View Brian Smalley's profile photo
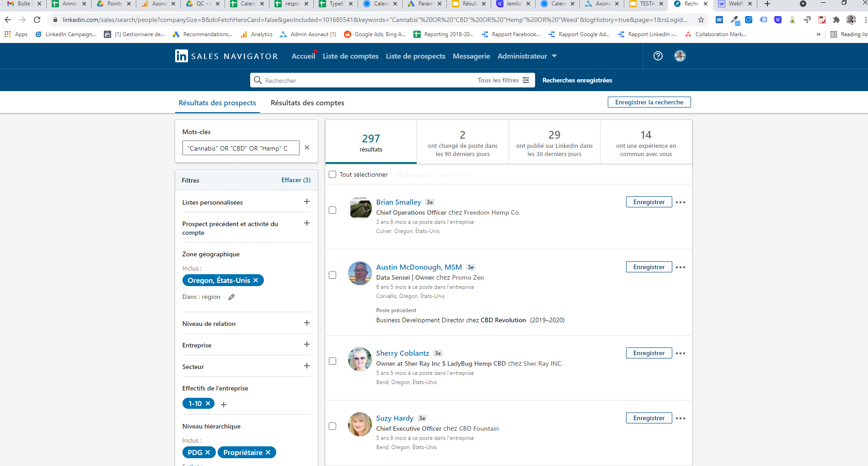The height and width of the screenshot is (466, 868). click(360, 208)
